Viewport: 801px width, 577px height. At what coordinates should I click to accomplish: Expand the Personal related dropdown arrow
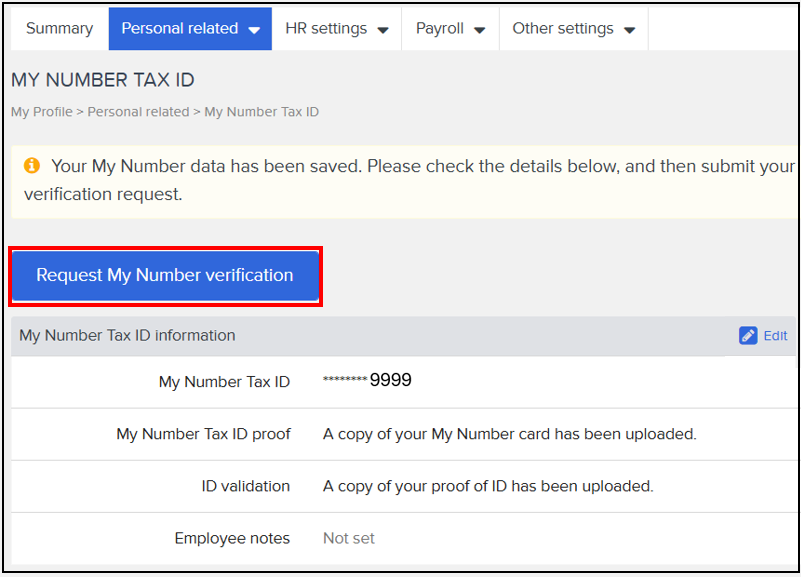[254, 31]
